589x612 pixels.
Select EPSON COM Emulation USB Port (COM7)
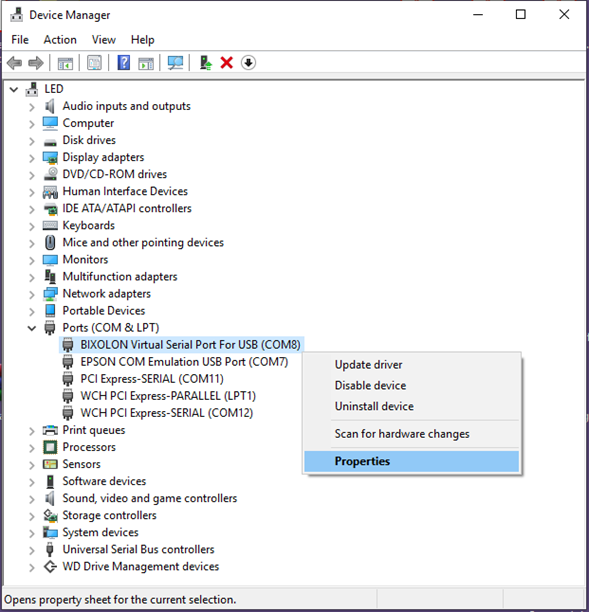click(184, 362)
